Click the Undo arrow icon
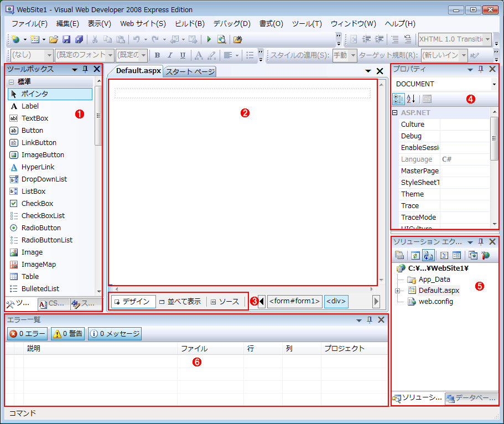Image resolution: width=504 pixels, height=424 pixels. (x=137, y=39)
